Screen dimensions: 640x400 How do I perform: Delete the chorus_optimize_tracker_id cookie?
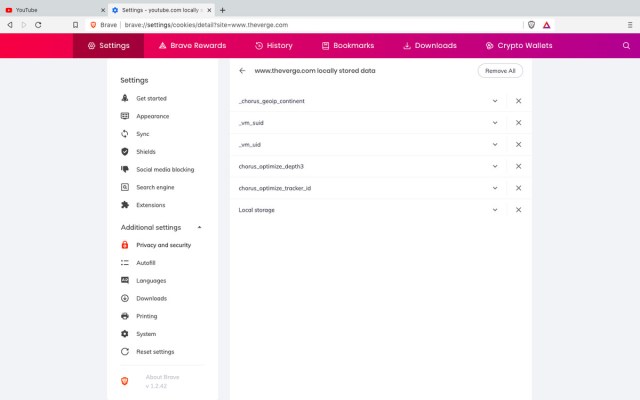[x=518, y=188]
